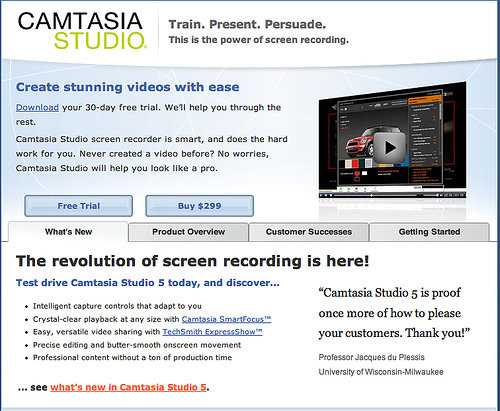
Task: Click the video progress scrubber handle
Action: pos(371,195)
